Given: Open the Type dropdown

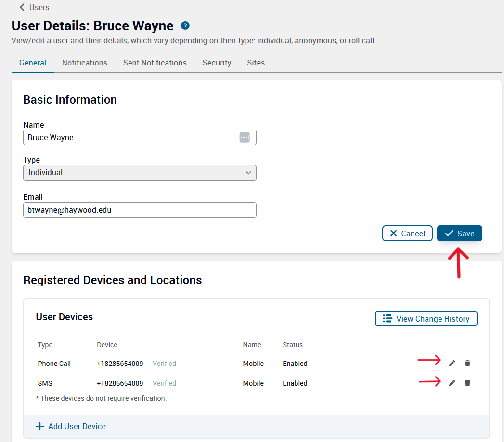Looking at the screenshot, I should 140,172.
